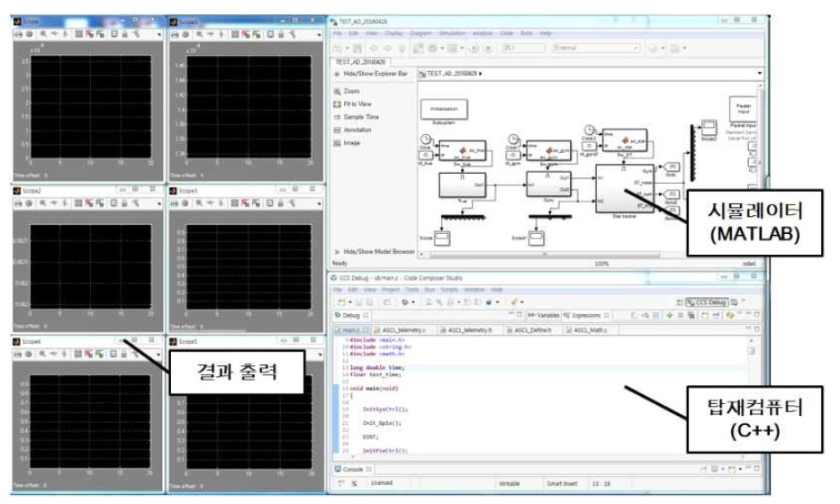The height and width of the screenshot is (504, 840).
Task: Toggle floating scope in the Scope2 window
Action: click(114, 203)
